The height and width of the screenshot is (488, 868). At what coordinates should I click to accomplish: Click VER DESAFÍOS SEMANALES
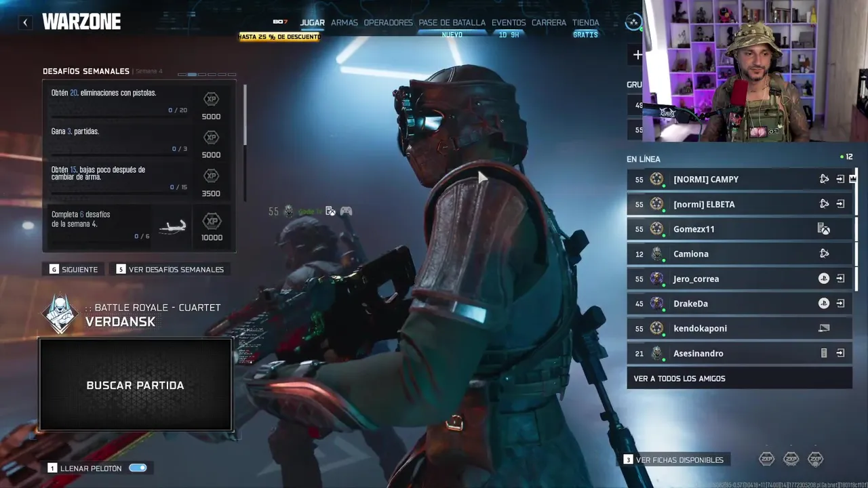click(x=170, y=269)
